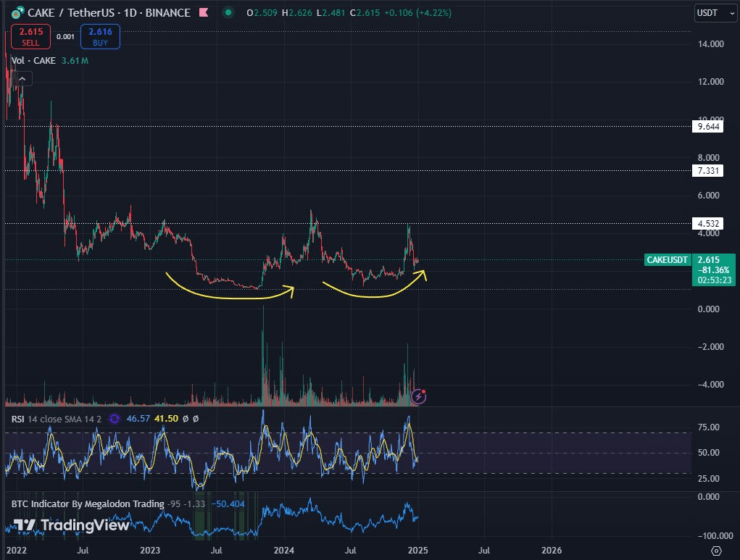The image size is (740, 560).
Task: Click the green CAKEUSDT price tag
Action: coord(668,259)
